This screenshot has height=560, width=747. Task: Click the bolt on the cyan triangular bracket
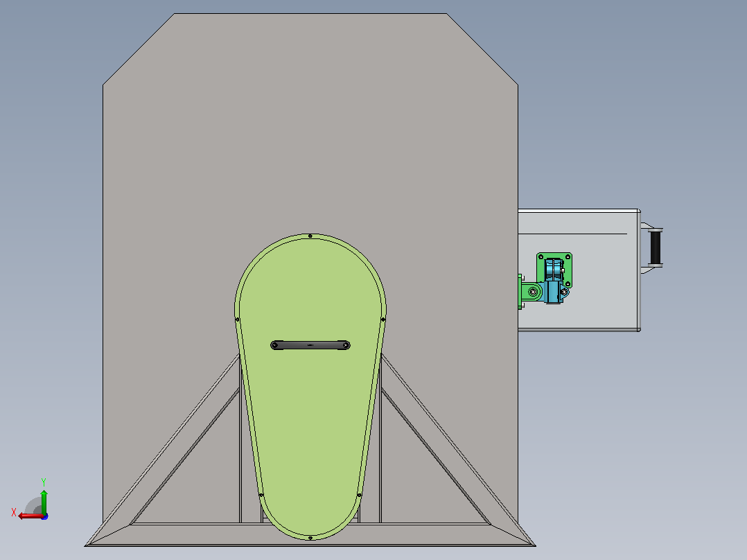tap(564, 292)
